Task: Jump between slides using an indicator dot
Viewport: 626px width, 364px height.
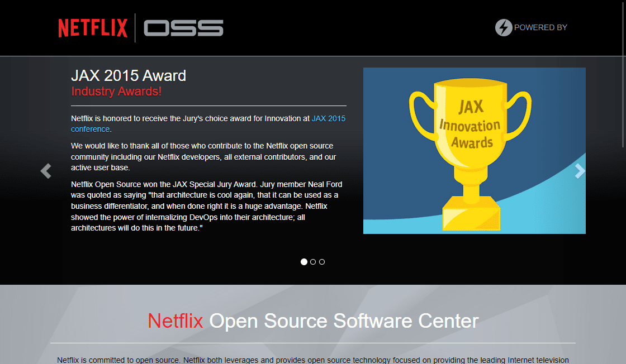Action: 312,261
